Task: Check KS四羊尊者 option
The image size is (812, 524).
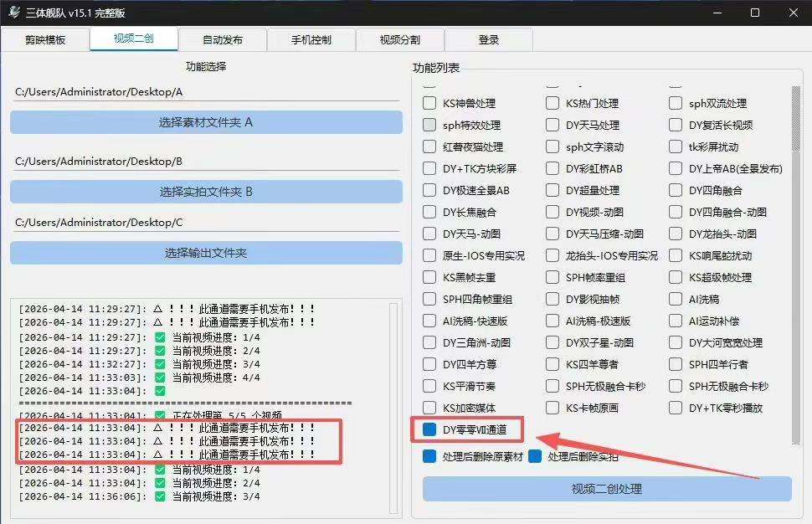Action: pos(552,364)
